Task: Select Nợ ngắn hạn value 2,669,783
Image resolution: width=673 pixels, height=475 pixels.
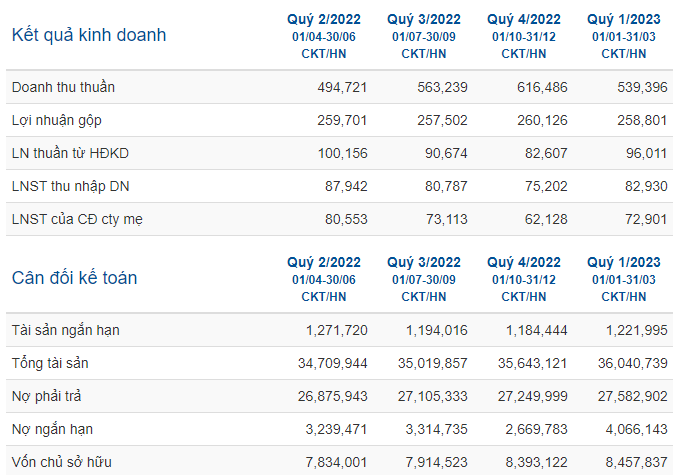Action: [537, 430]
